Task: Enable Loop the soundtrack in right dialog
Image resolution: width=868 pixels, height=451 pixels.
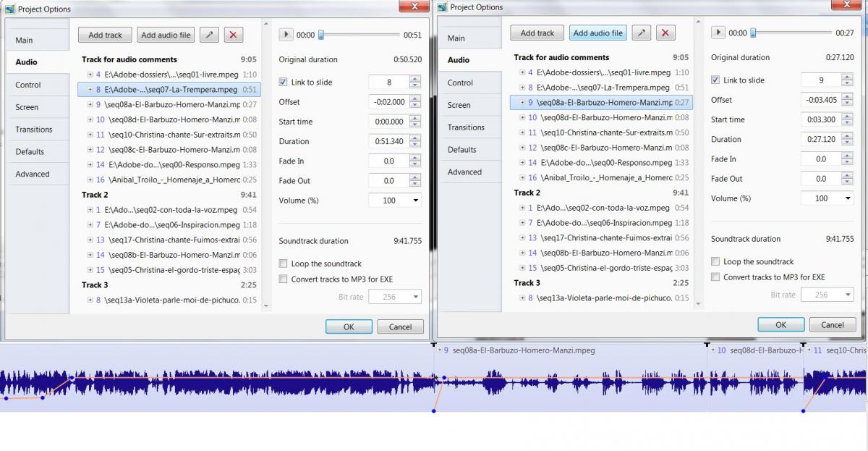Action: click(x=715, y=261)
